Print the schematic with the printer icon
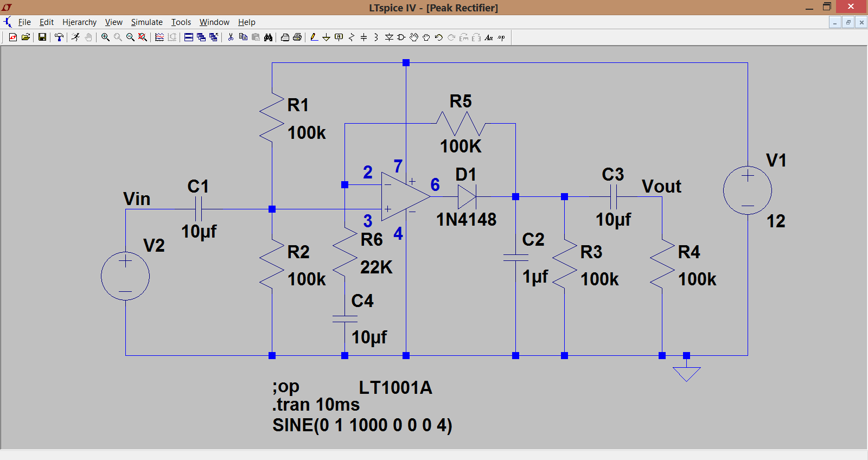 click(x=297, y=37)
